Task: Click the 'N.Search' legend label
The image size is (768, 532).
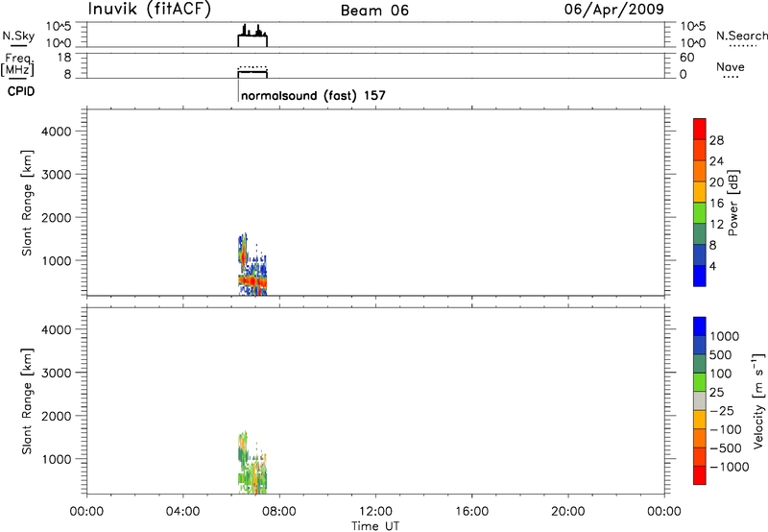Action: (x=741, y=36)
